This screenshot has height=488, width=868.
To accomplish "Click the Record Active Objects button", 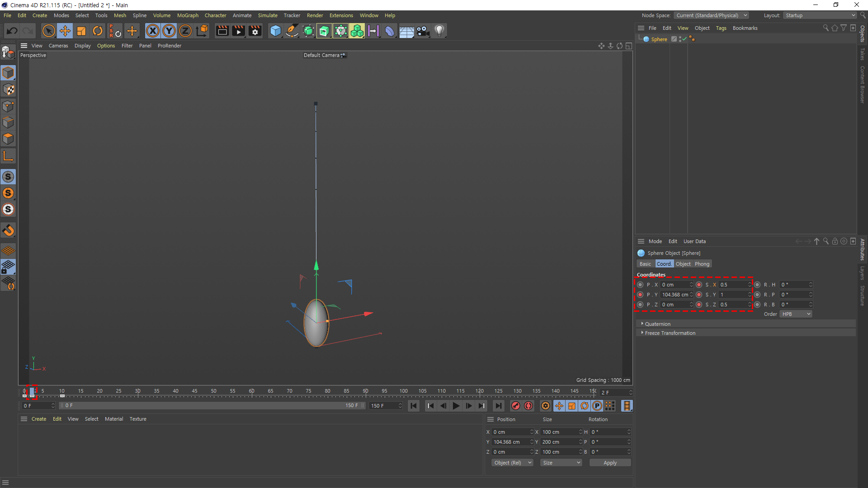I will (x=515, y=406).
